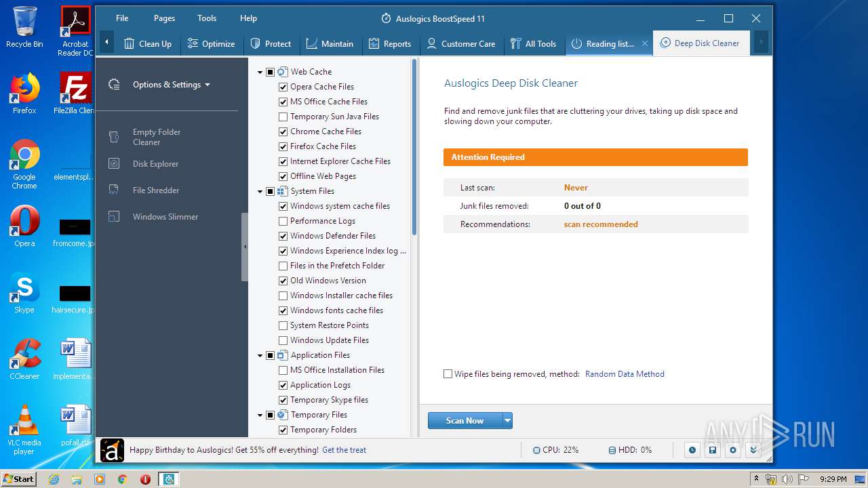
Task: Start scanning with Scan Now button
Action: [465, 421]
